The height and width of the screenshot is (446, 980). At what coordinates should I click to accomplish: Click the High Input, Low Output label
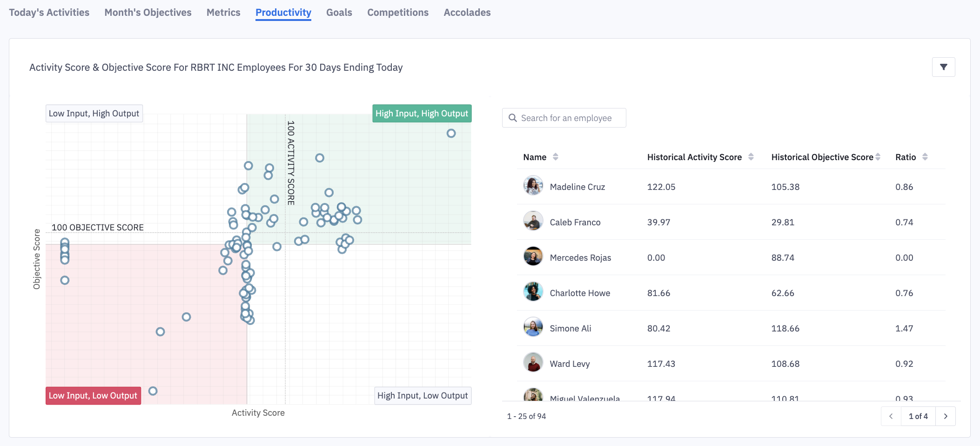coord(423,396)
